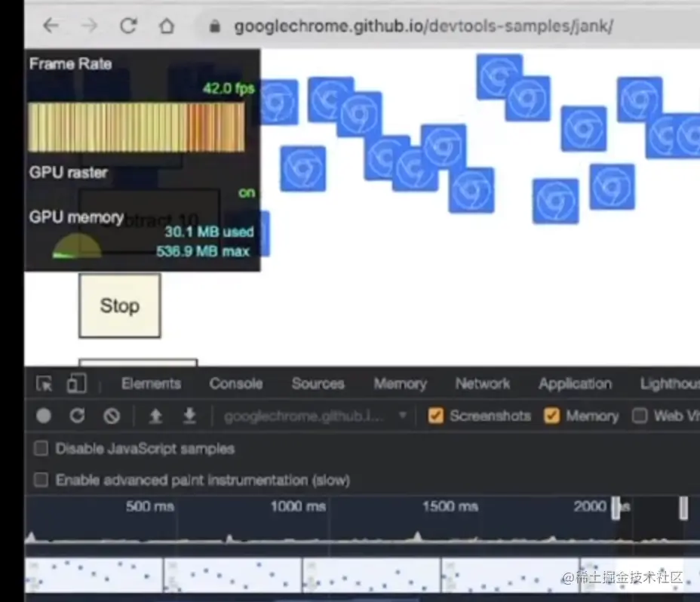Click the reload and profile icon
The height and width of the screenshot is (602, 700).
point(77,416)
